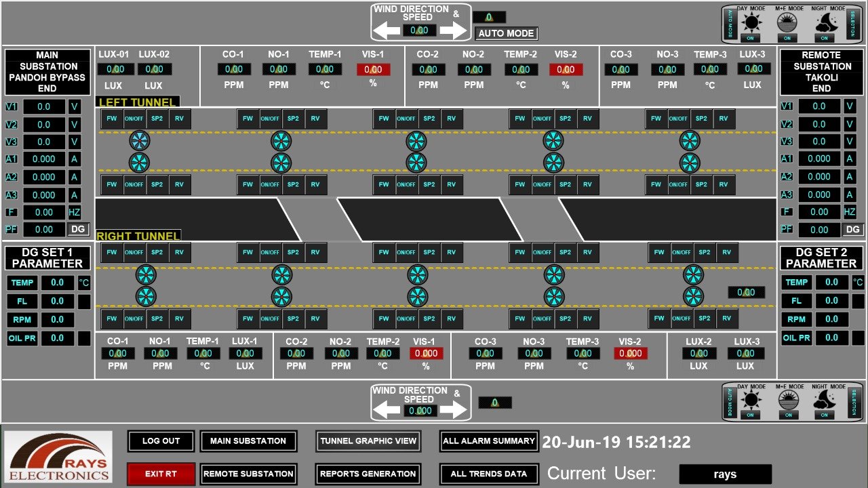
Task: Toggle Night Mode ON in bottom panel
Action: coord(826,415)
